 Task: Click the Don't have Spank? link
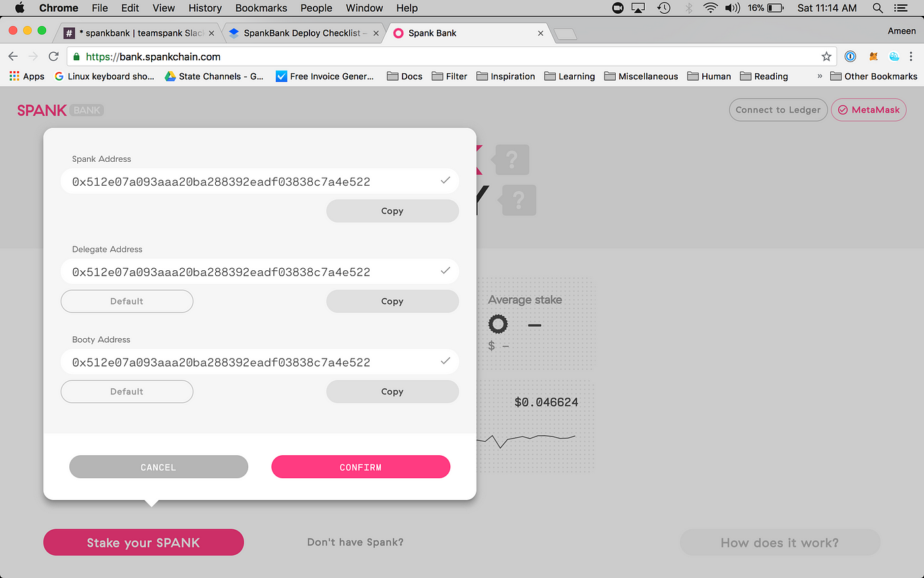[355, 542]
